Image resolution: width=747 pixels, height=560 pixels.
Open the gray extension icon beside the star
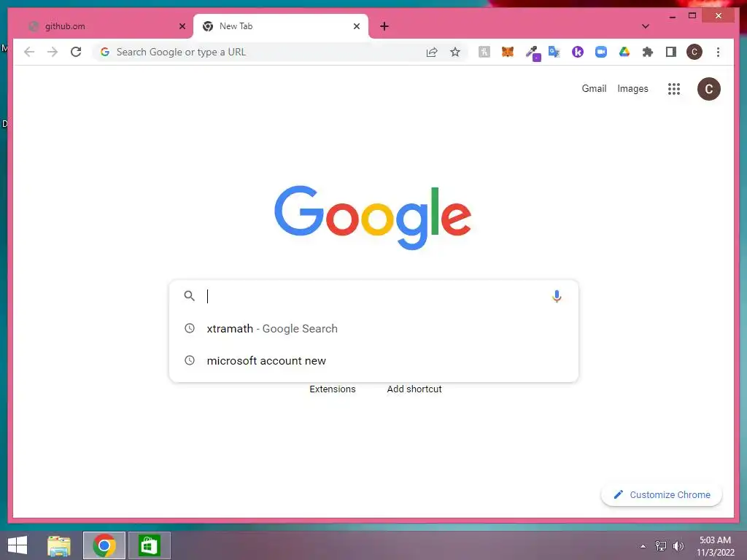click(x=484, y=52)
